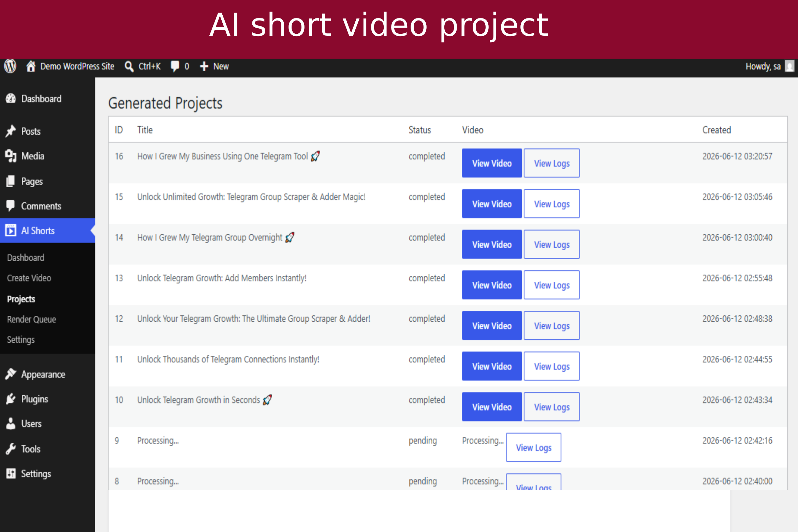Screen dimensions: 798x532
Task: Open the home icon for Demo WordPress Site
Action: pyautogui.click(x=31, y=66)
